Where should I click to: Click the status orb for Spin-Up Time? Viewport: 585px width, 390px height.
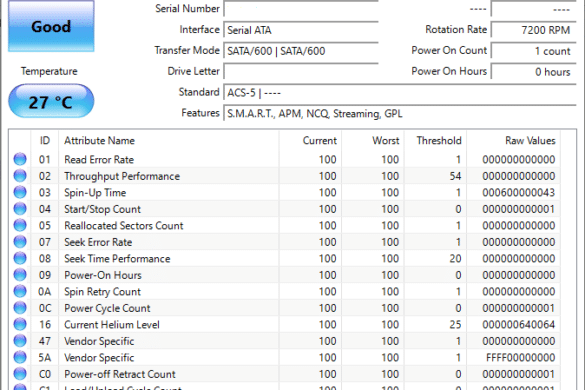click(20, 192)
